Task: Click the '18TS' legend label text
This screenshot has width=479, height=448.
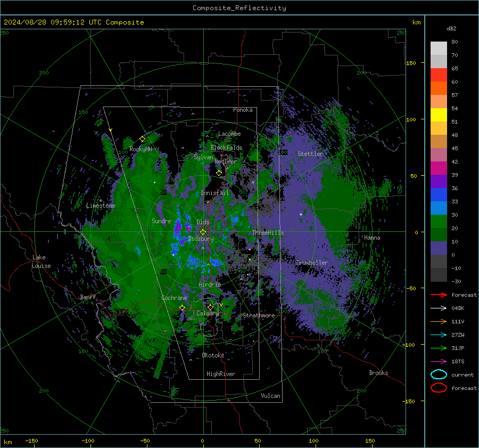Action: point(458,362)
